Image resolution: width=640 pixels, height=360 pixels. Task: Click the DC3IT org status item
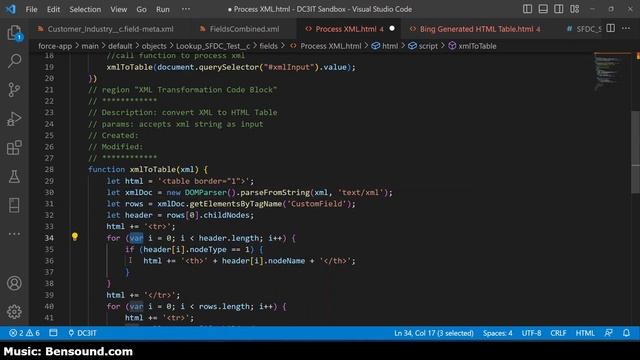pos(82,333)
